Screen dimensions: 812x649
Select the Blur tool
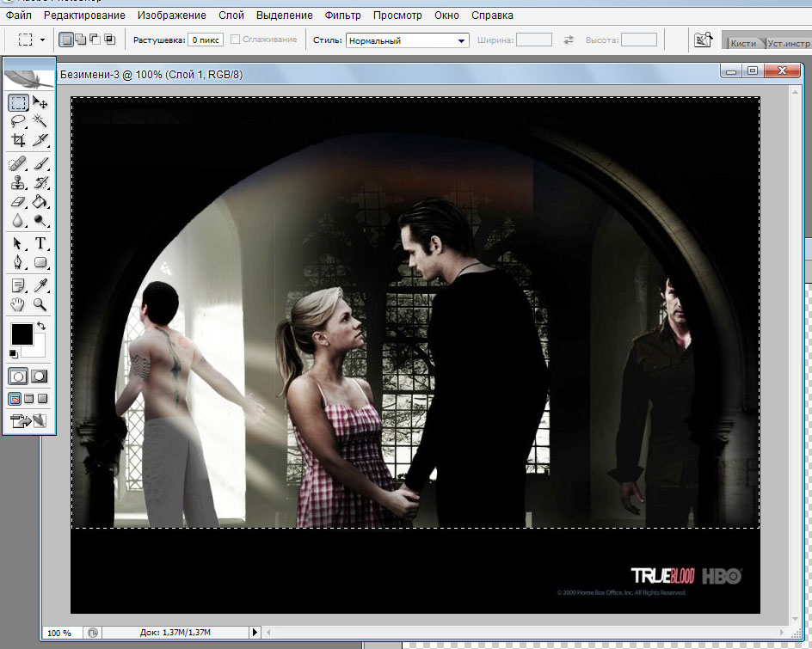coord(18,220)
